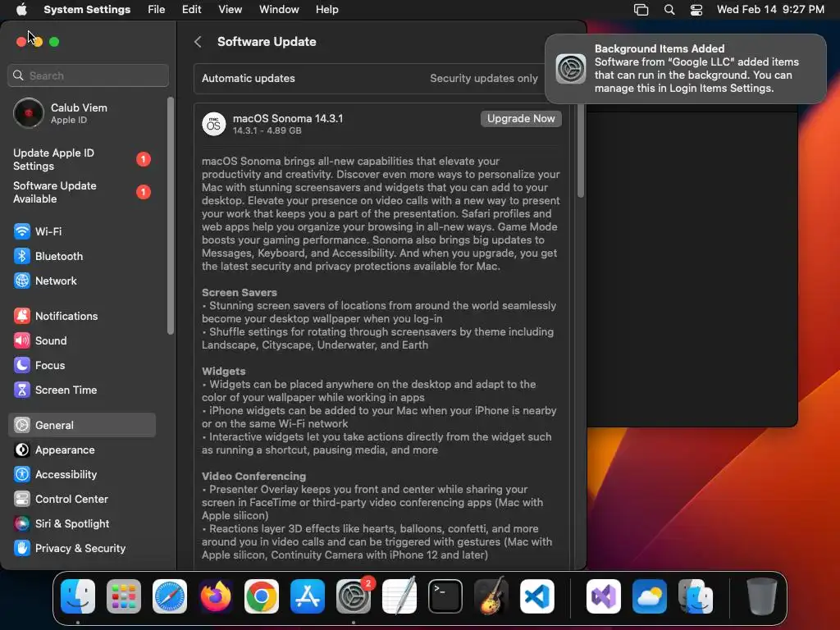Image resolution: width=840 pixels, height=630 pixels.
Task: Open the Apple menu
Action: pos(21,9)
